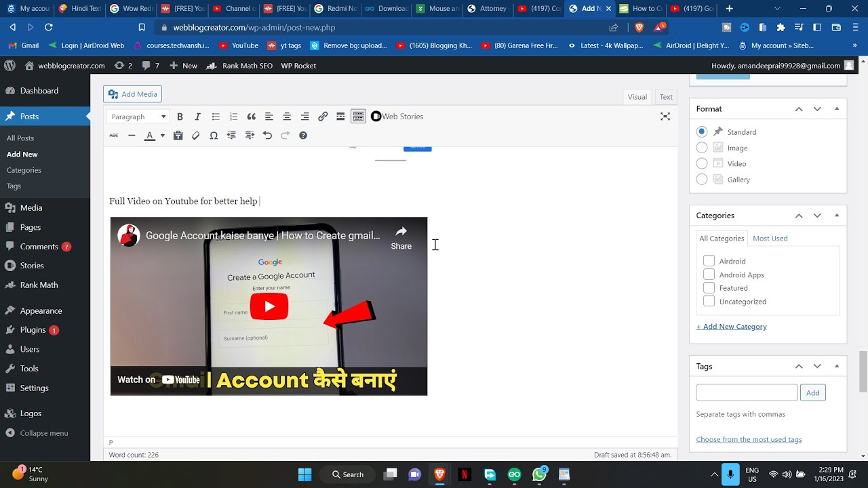Insert Read More tag
868x488 pixels.
(x=340, y=117)
